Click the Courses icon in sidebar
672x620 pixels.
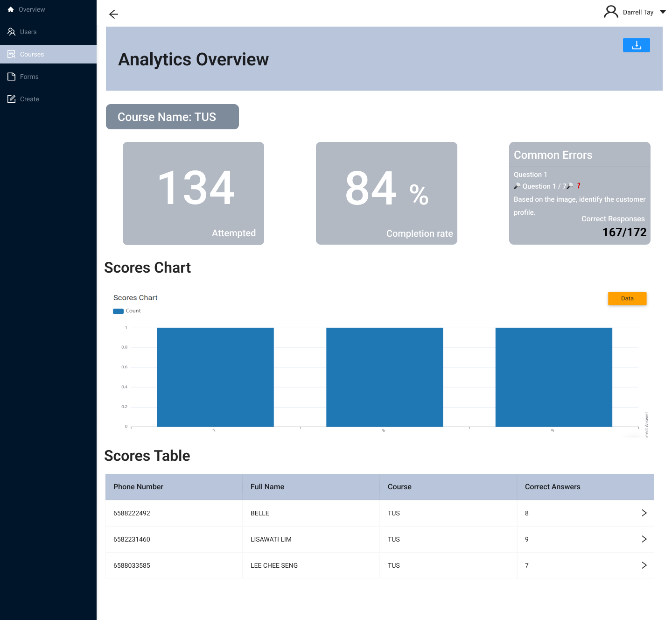(x=12, y=54)
